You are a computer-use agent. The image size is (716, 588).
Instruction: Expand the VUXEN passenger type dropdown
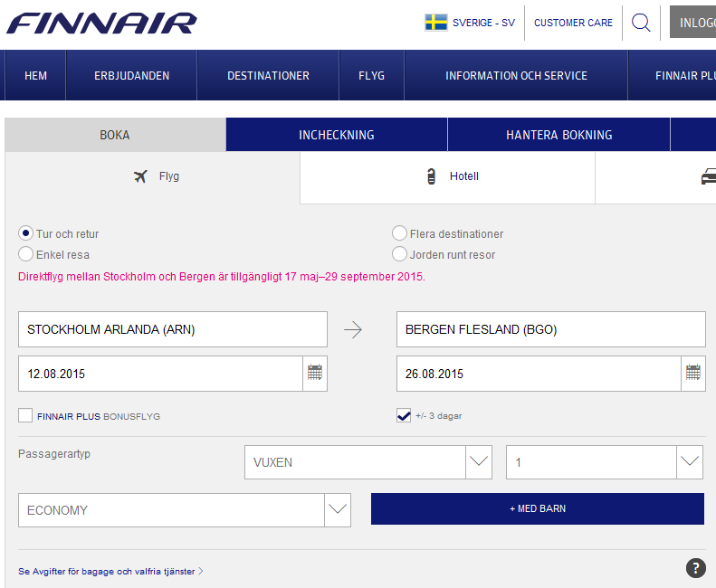(x=479, y=462)
